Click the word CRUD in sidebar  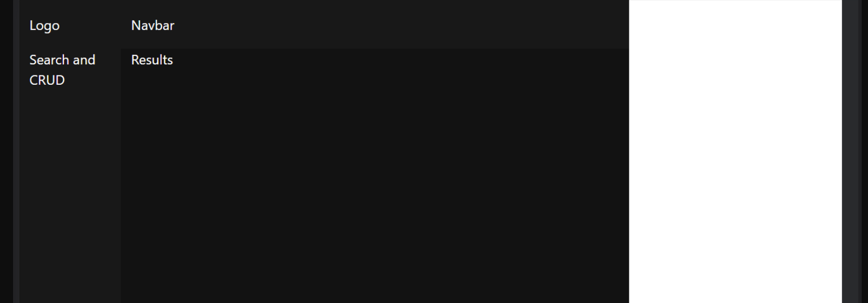point(47,80)
